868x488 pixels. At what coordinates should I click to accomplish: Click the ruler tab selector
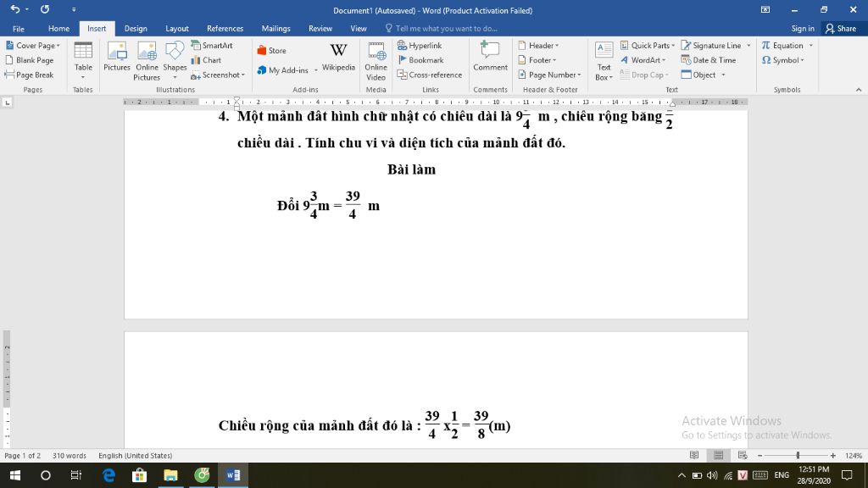point(7,103)
